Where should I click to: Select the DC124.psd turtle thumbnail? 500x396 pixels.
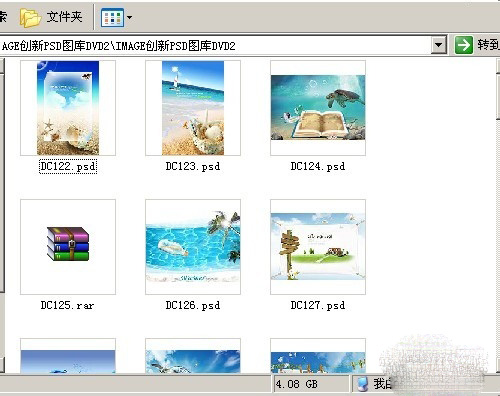(x=318, y=108)
